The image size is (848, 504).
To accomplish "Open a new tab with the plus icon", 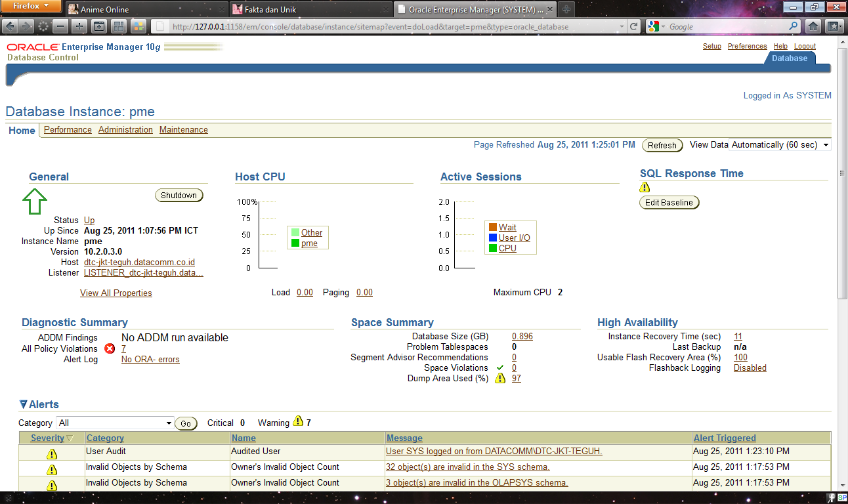I will click(566, 9).
